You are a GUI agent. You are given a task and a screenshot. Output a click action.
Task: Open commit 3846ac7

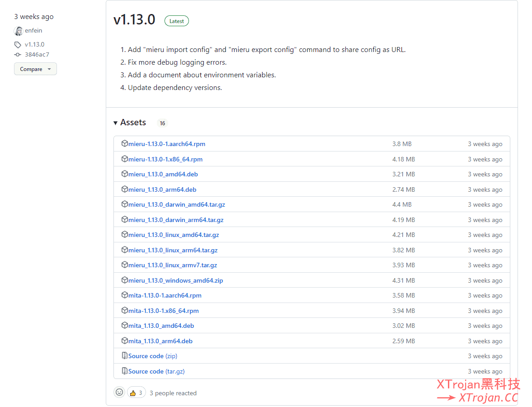(37, 55)
